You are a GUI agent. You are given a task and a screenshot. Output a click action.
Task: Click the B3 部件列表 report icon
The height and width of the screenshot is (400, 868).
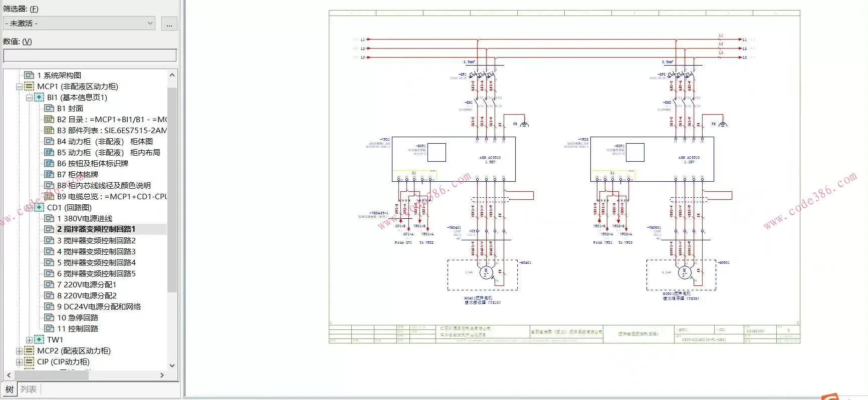click(x=49, y=130)
